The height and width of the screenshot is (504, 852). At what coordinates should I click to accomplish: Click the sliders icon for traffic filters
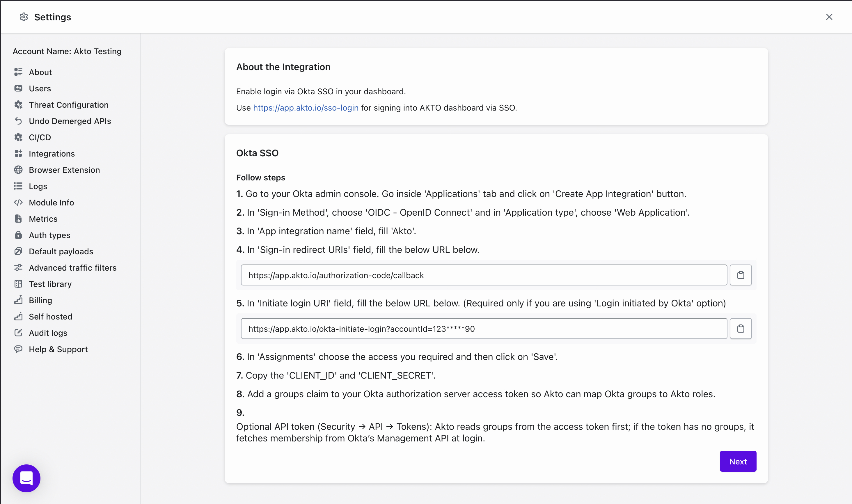[18, 268]
